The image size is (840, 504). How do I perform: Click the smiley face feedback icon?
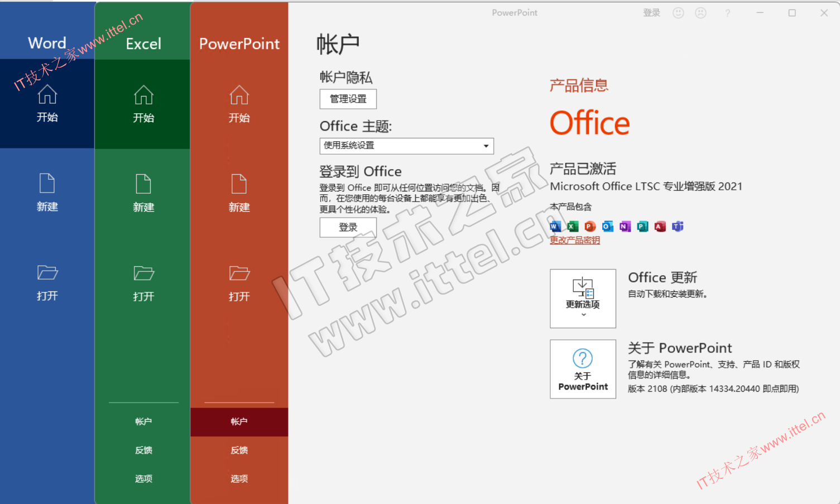click(678, 13)
